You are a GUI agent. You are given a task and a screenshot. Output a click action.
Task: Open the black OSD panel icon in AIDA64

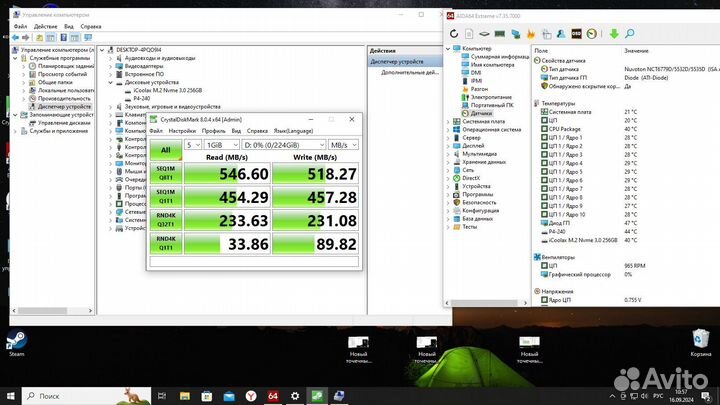tap(576, 34)
